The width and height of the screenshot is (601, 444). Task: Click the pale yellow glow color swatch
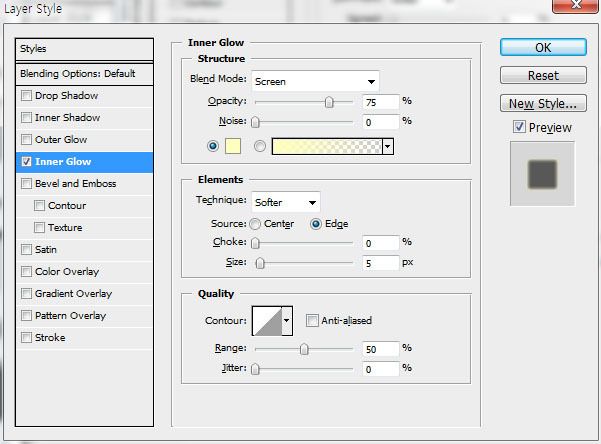[233, 146]
